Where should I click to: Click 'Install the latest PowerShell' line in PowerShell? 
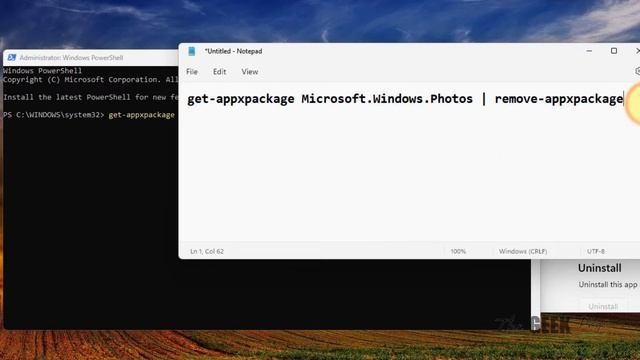[x=91, y=97]
